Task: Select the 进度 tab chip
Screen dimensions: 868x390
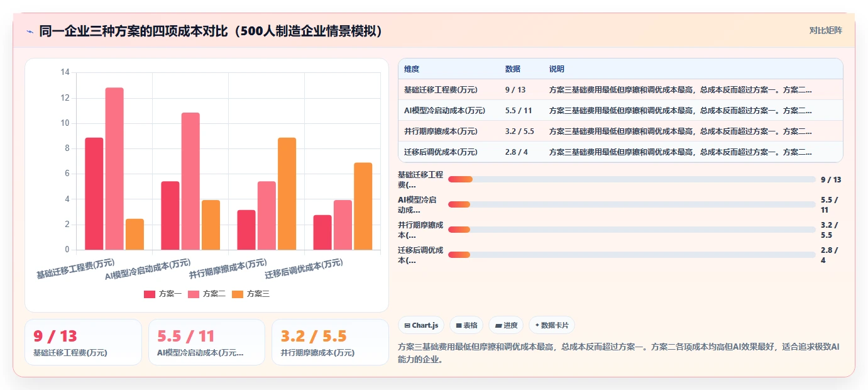Action: pyautogui.click(x=506, y=325)
